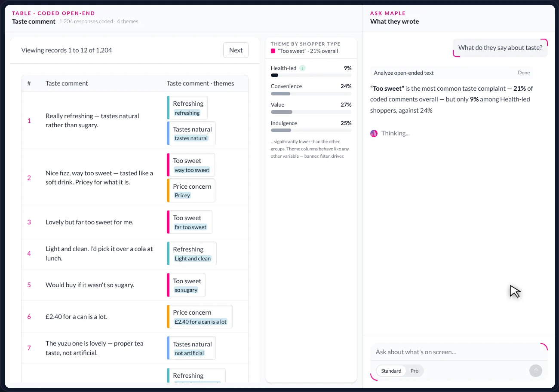Click comment 'Lovely but far too sweet for me.'
559x392 pixels.
(x=89, y=222)
